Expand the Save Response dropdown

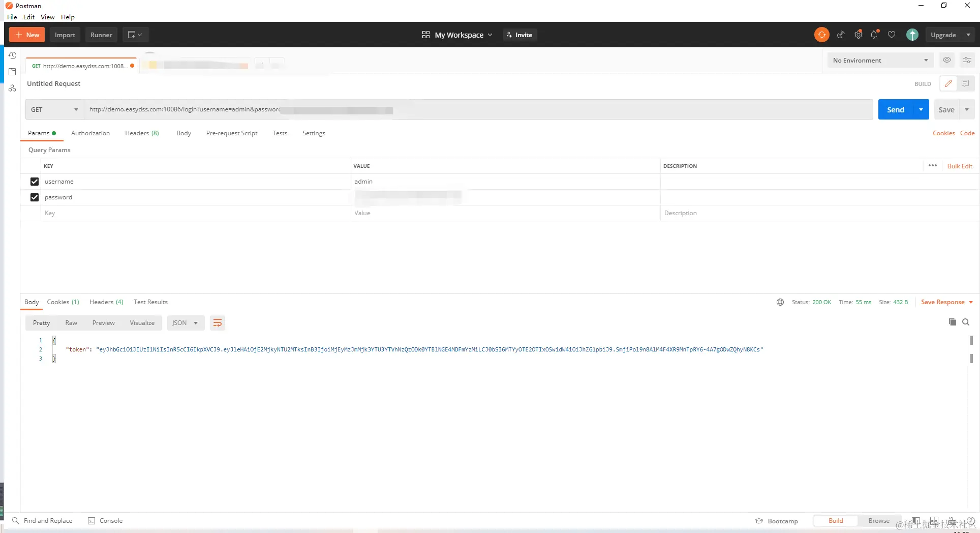click(971, 302)
